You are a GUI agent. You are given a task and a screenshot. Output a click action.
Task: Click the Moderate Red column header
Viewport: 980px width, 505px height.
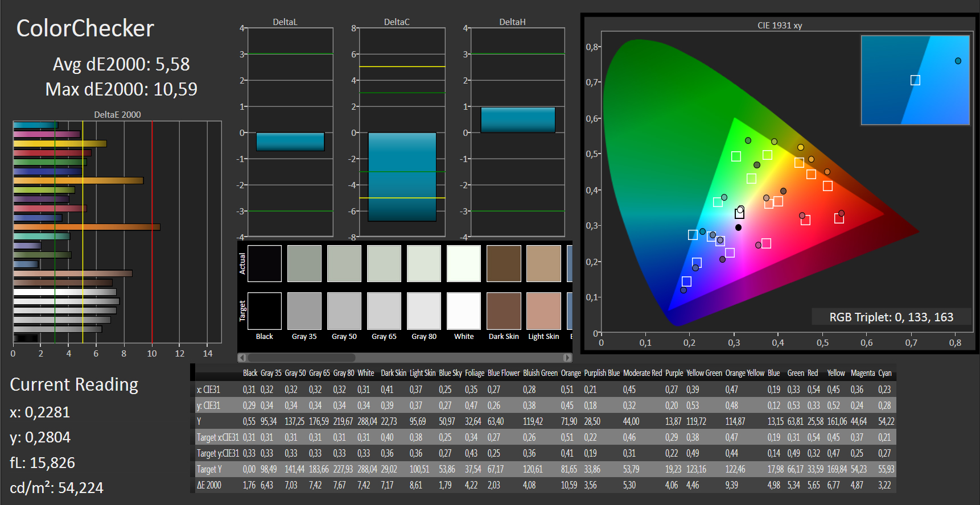pos(643,373)
